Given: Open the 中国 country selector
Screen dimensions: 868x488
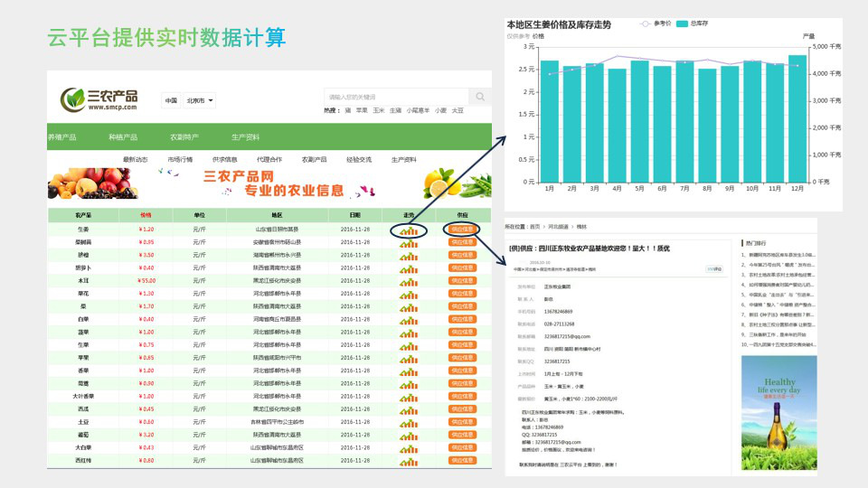Looking at the screenshot, I should tap(171, 100).
